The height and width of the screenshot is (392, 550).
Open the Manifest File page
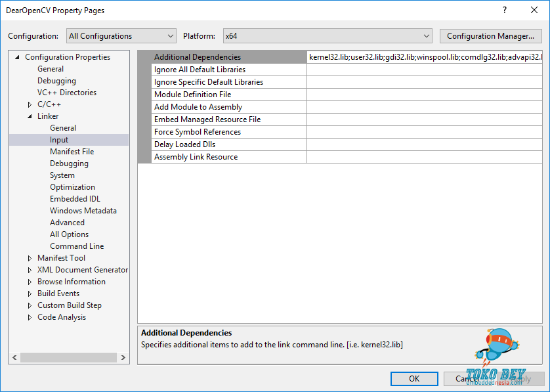pyautogui.click(x=72, y=152)
